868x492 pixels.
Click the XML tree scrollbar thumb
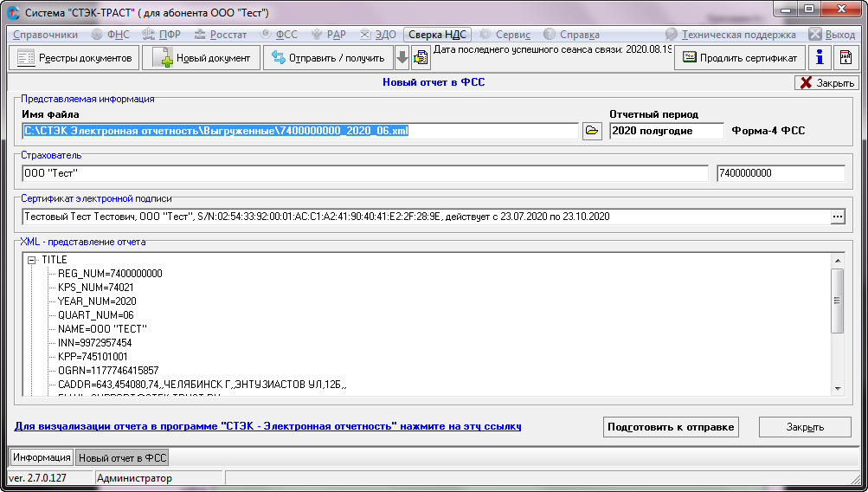coord(838,301)
